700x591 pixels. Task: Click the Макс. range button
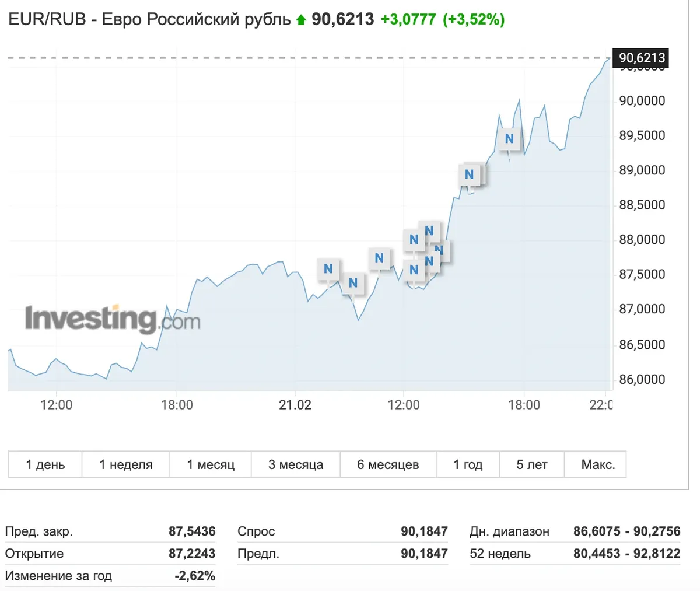pyautogui.click(x=598, y=464)
